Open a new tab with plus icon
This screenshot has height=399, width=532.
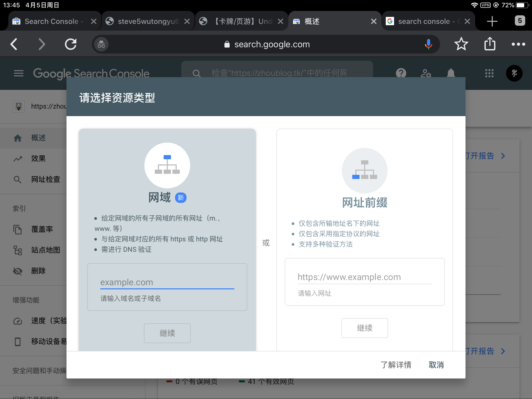(492, 21)
